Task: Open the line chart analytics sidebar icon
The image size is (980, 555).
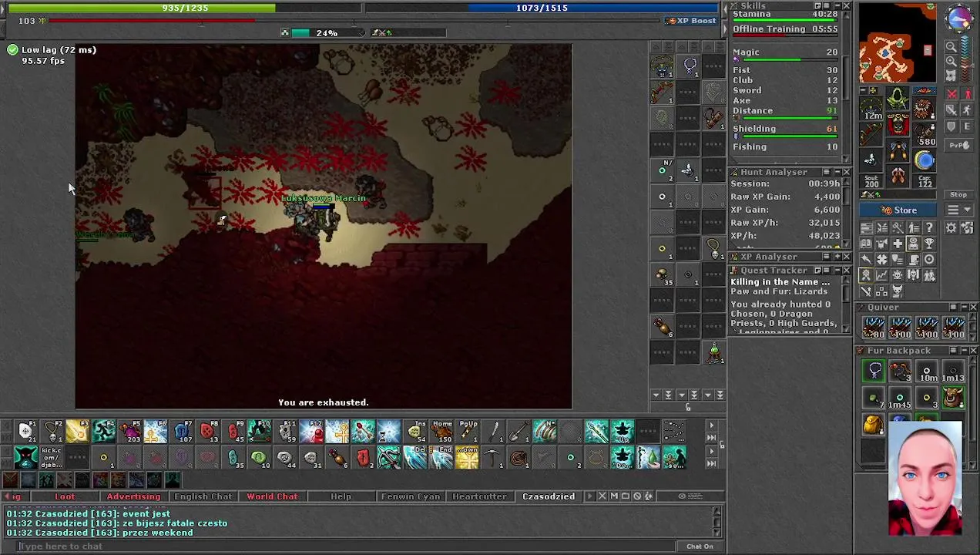Action: (882, 275)
